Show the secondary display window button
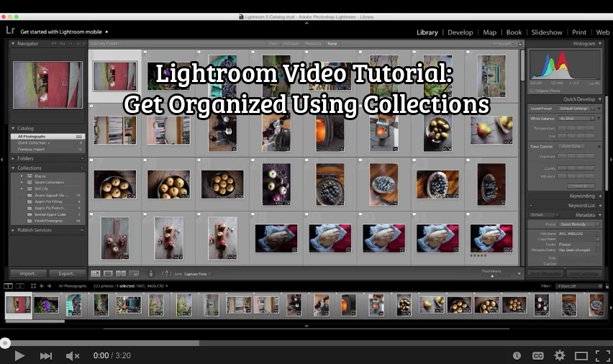613x364 pixels. click(19, 286)
